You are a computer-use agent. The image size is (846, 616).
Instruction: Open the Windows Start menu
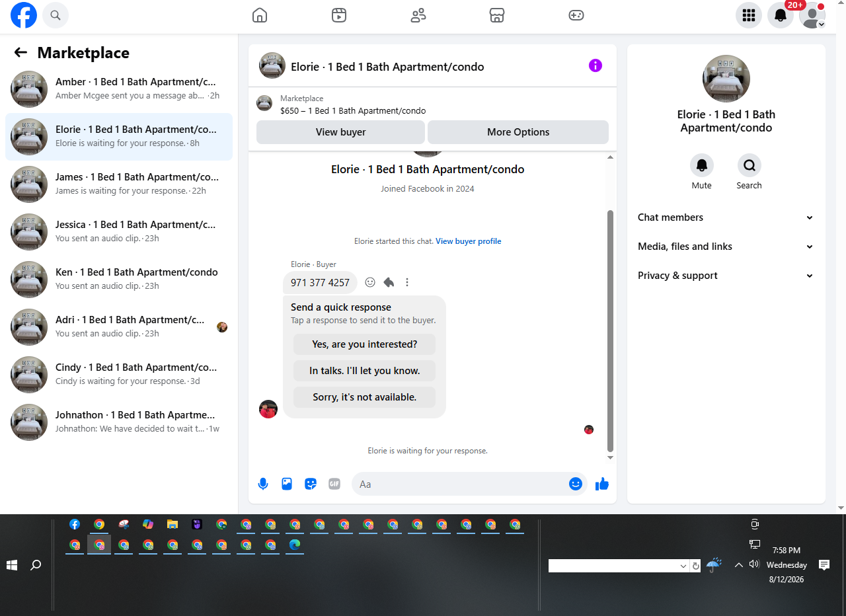coord(11,565)
